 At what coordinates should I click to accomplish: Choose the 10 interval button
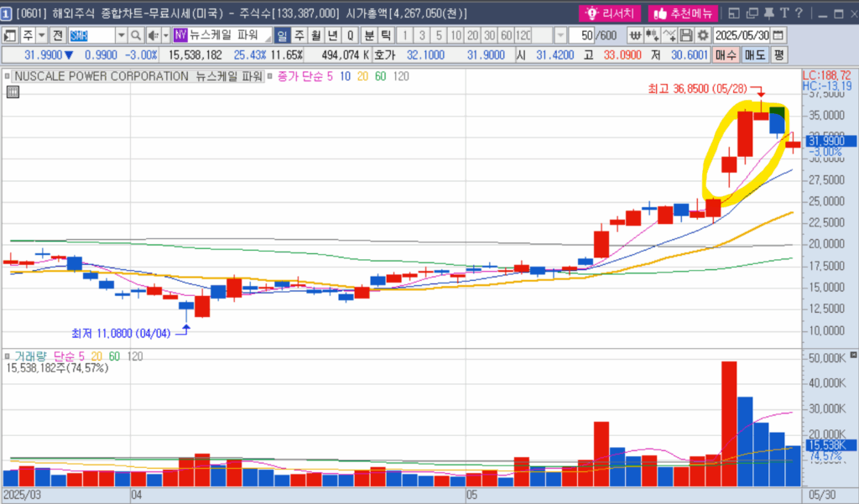456,35
